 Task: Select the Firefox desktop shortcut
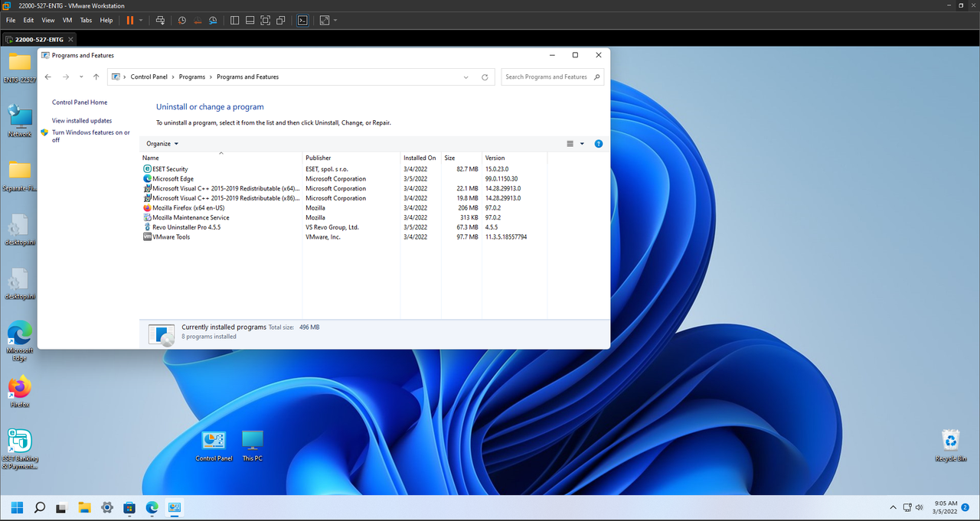tap(19, 391)
